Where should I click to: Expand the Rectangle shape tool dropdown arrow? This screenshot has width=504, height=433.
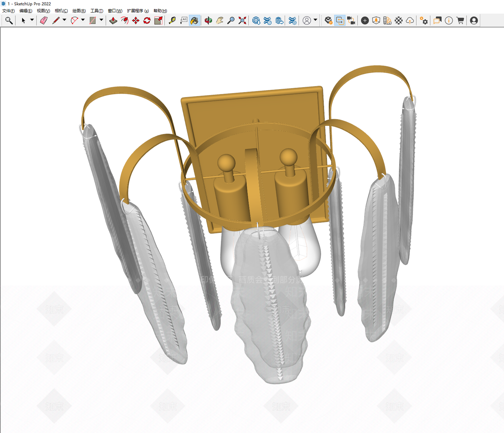(x=101, y=20)
